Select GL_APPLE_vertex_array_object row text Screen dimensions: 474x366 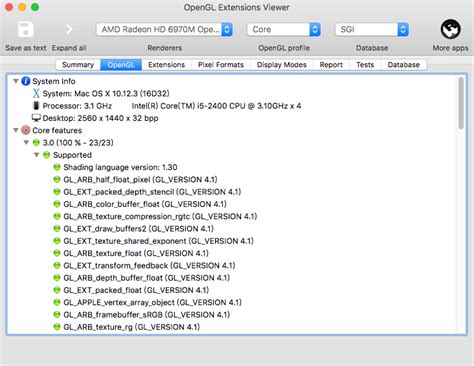(x=152, y=302)
